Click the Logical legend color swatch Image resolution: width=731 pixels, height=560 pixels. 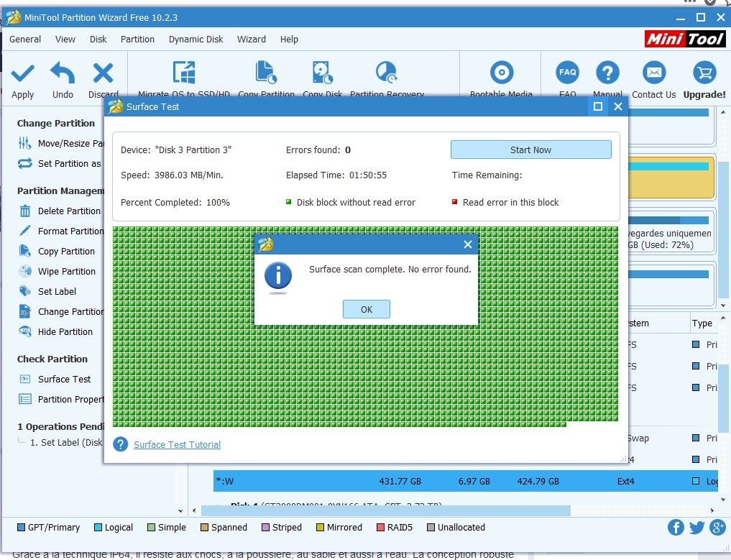pos(98,528)
